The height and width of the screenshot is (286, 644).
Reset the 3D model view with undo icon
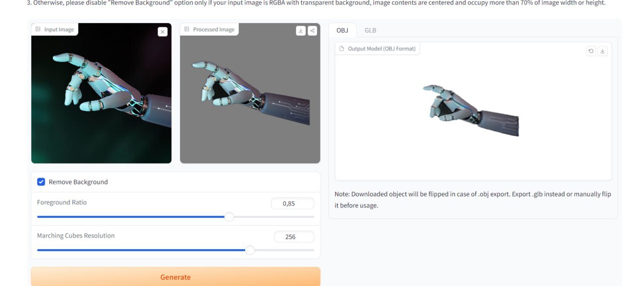pos(591,51)
